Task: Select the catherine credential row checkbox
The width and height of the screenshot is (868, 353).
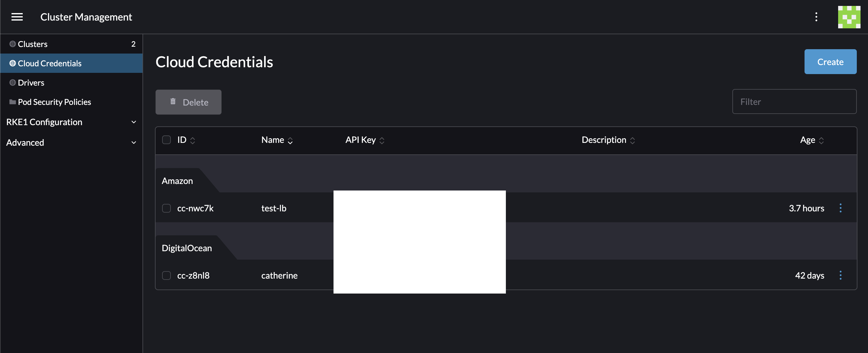Action: (x=166, y=275)
